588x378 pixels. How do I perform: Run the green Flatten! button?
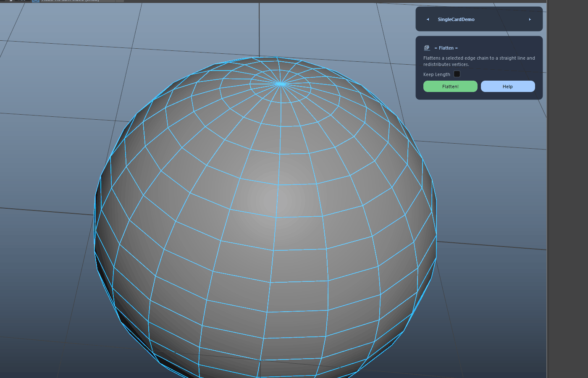tap(450, 86)
